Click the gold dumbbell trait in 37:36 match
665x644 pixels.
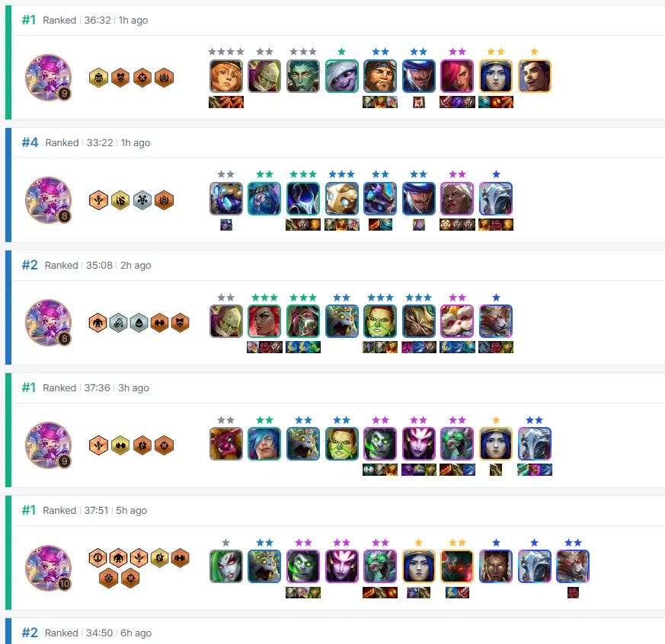120,445
